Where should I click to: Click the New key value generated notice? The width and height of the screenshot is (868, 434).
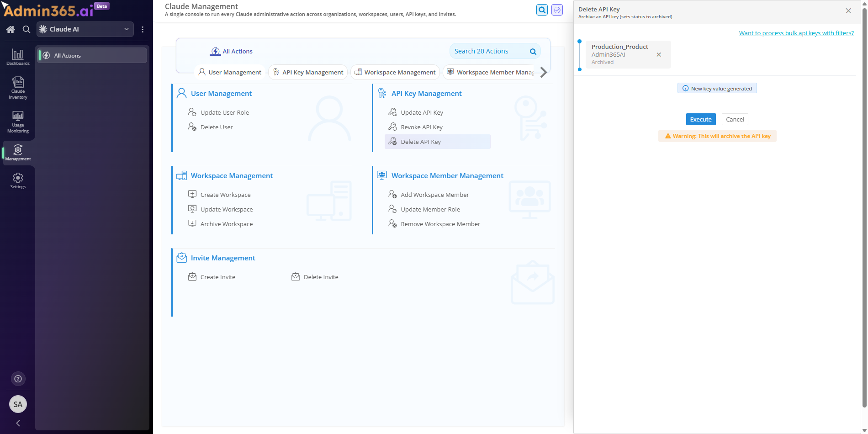(717, 88)
